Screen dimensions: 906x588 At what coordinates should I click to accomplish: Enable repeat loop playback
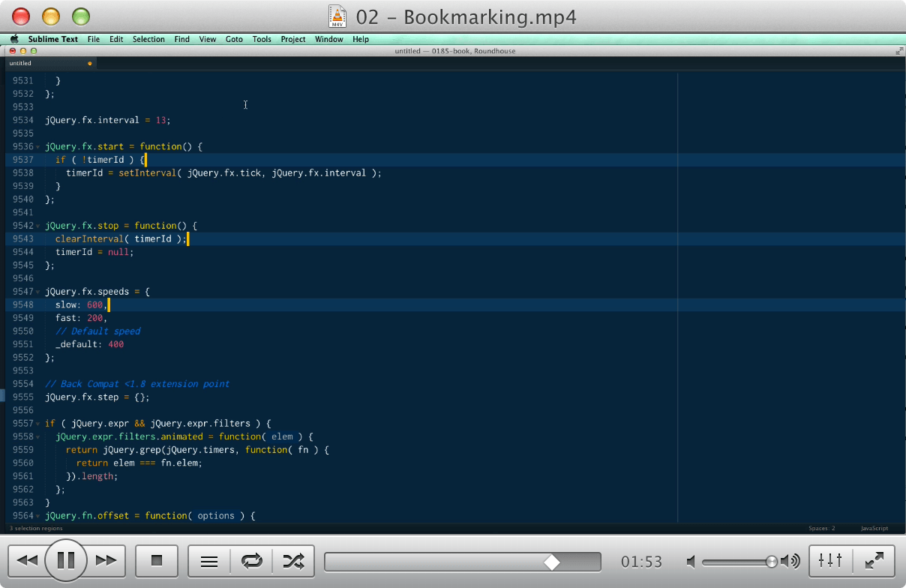pos(251,560)
